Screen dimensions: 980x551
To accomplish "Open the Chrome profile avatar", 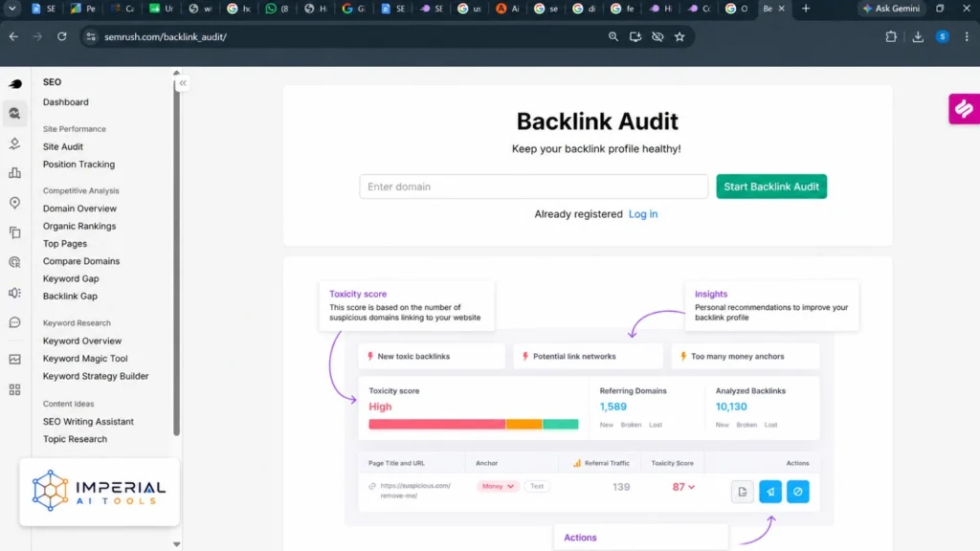I will pos(943,37).
